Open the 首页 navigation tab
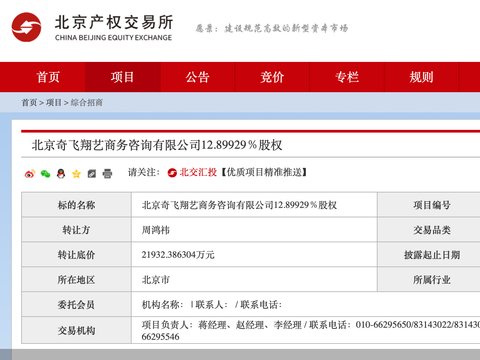 [x=48, y=77]
